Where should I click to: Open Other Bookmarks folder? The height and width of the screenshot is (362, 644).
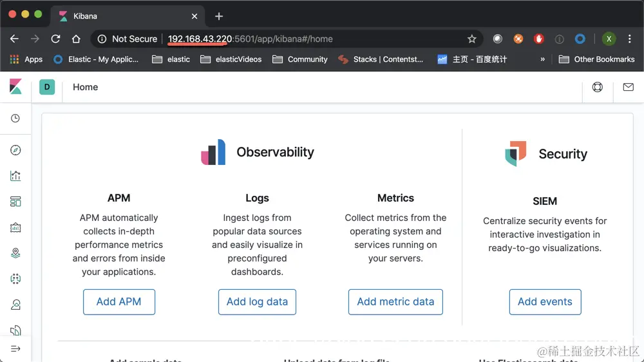[x=597, y=59]
